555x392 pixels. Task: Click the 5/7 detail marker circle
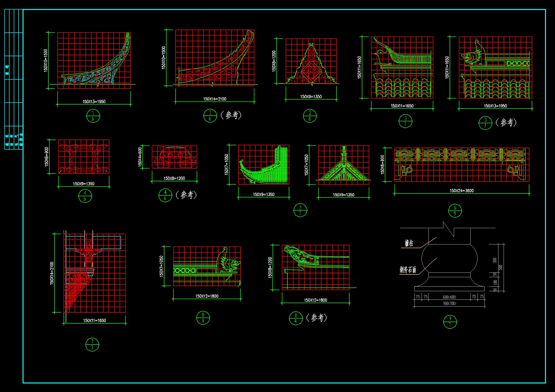300,210
